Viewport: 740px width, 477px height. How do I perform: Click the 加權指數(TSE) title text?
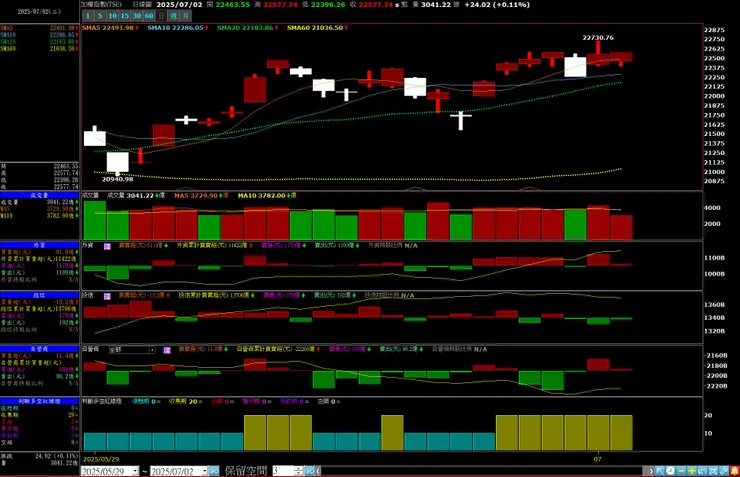coord(101,4)
